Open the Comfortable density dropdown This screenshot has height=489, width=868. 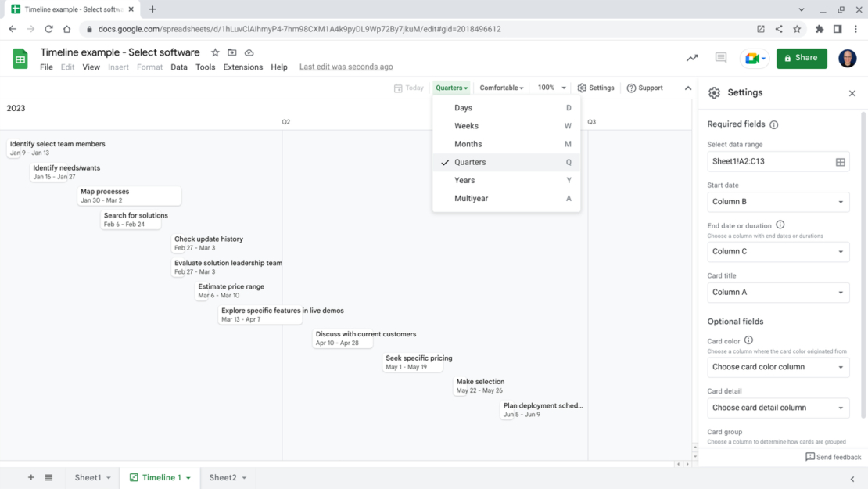pos(500,88)
